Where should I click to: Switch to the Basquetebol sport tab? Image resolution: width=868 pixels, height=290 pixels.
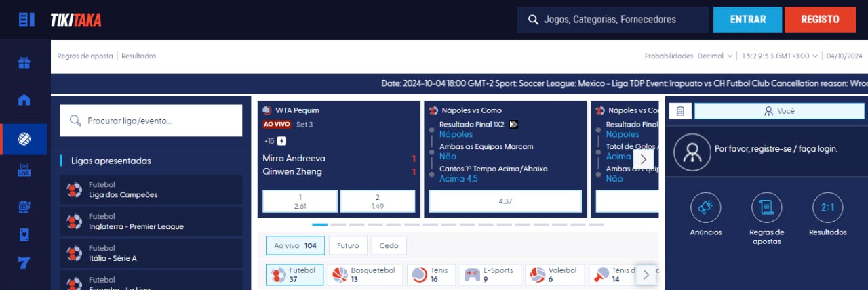366,274
